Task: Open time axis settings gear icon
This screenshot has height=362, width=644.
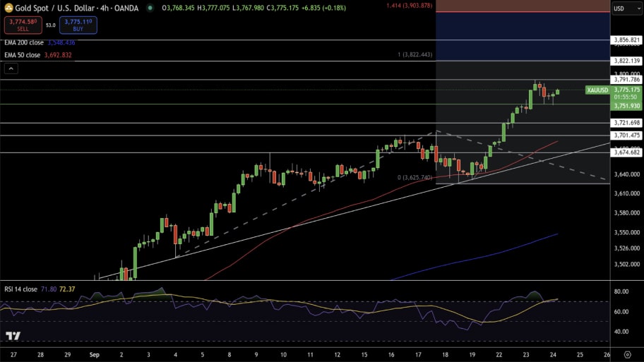Action: coord(627,355)
